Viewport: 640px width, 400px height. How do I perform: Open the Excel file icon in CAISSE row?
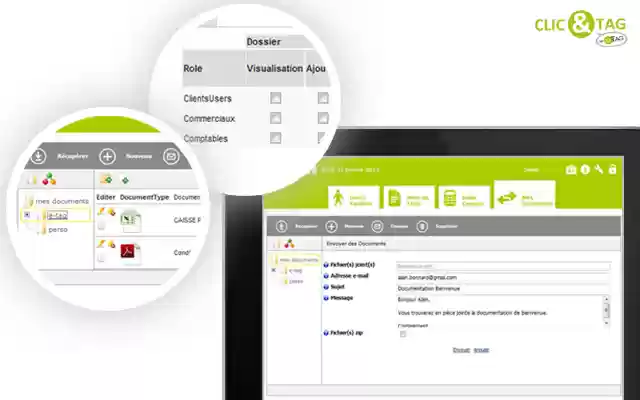131,220
